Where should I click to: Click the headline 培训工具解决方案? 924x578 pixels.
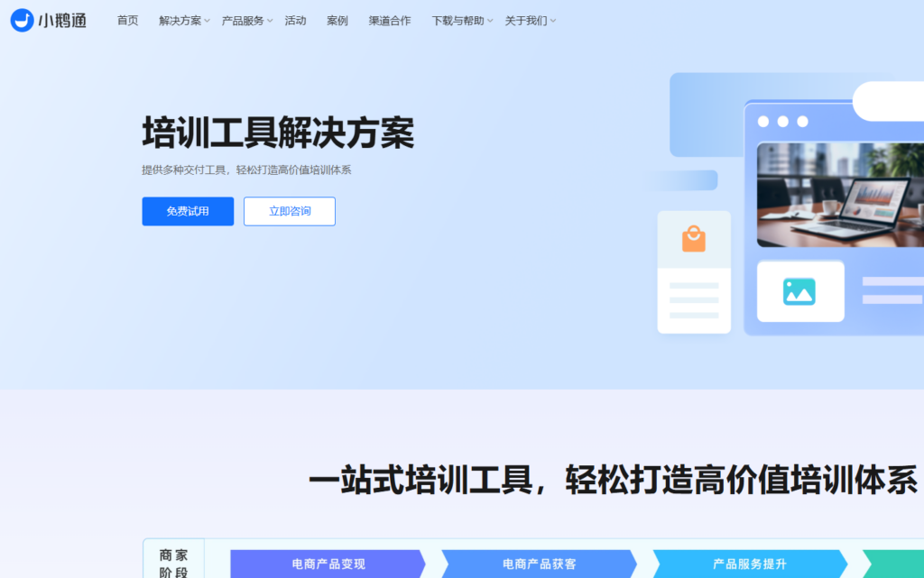(277, 132)
